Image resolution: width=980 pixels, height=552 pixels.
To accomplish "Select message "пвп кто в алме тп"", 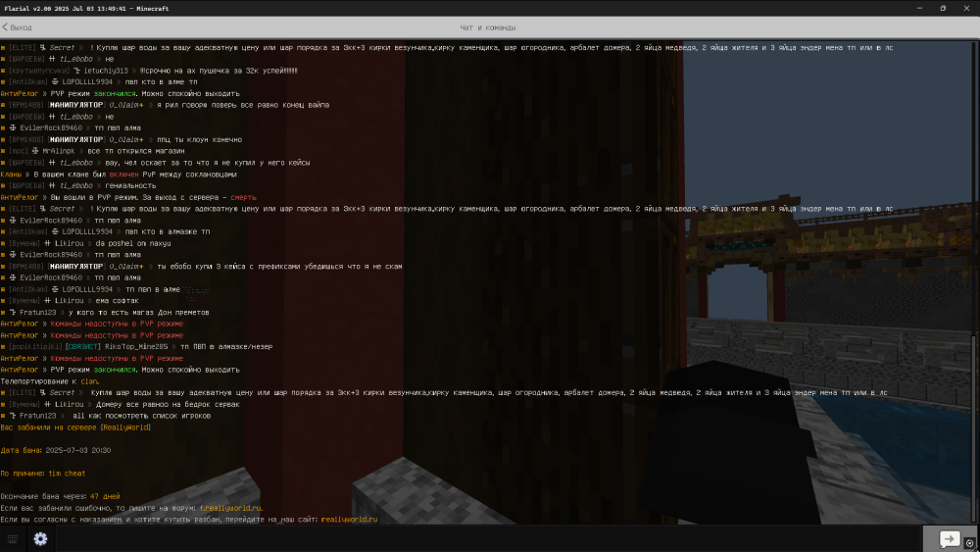I will pos(99,82).
